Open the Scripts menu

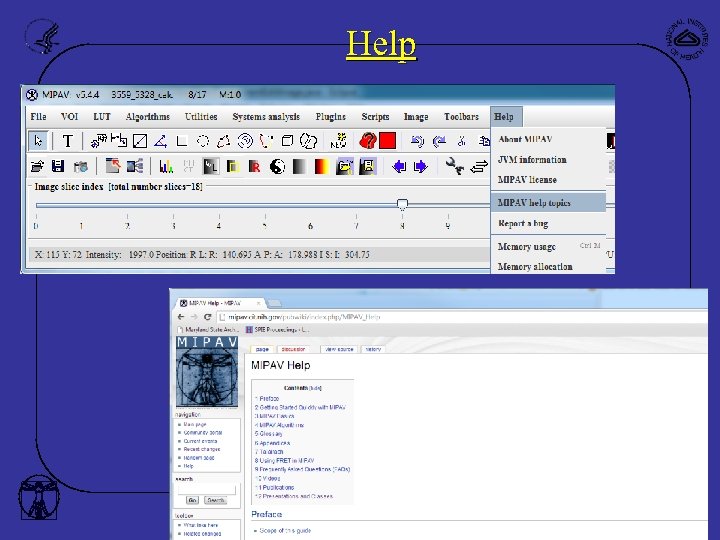pyautogui.click(x=375, y=117)
